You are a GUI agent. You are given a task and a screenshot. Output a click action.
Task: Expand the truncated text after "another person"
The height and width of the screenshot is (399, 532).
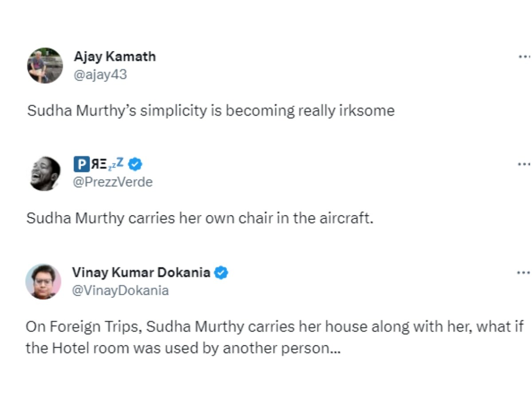click(x=335, y=348)
